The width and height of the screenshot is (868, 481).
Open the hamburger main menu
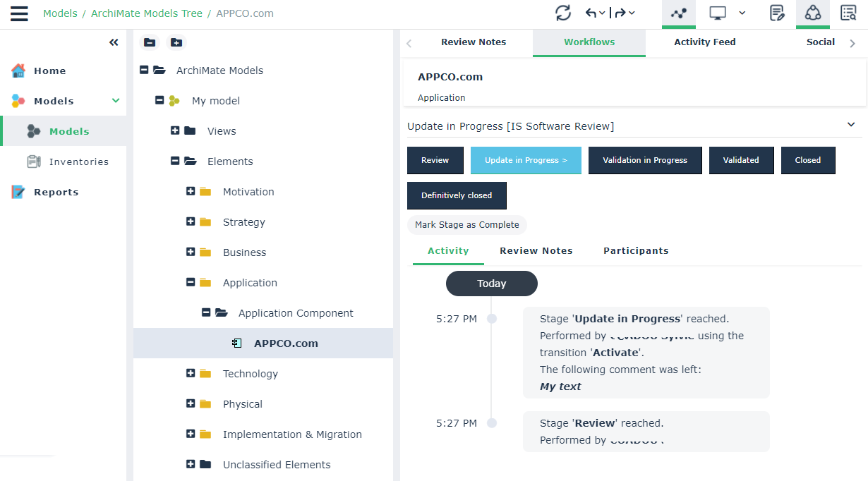pyautogui.click(x=19, y=13)
